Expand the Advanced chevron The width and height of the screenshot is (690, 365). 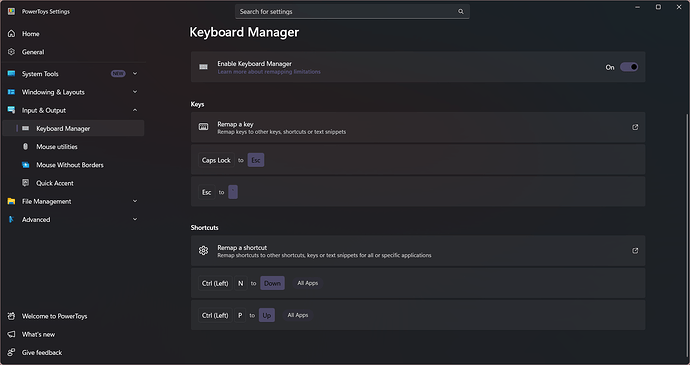coord(135,219)
